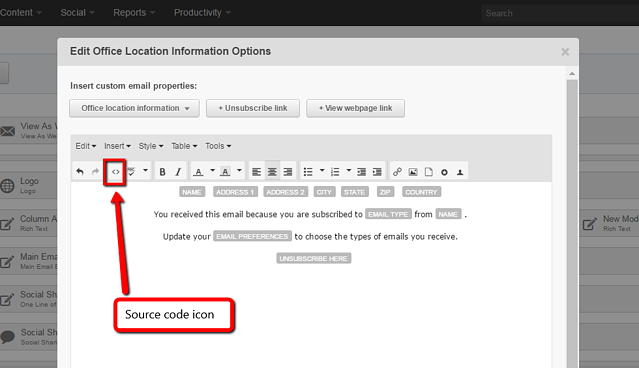Open the source code view icon
The image size is (639, 368).
click(115, 172)
